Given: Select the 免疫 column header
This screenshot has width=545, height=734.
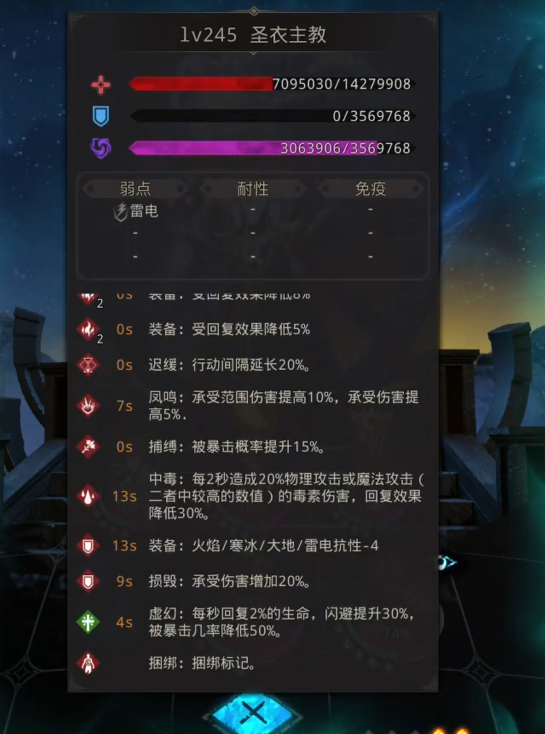Looking at the screenshot, I should (x=370, y=189).
